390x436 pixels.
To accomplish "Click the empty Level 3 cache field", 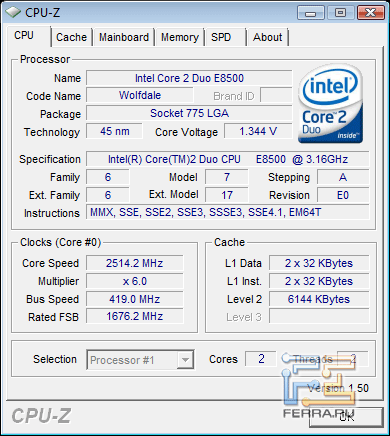I will point(319,316).
